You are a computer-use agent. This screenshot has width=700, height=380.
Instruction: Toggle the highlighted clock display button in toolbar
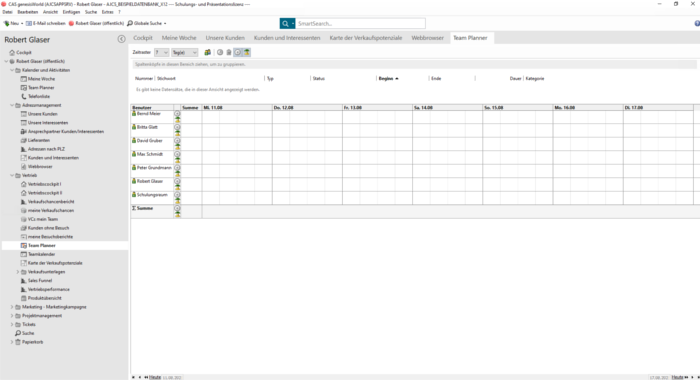pos(238,52)
